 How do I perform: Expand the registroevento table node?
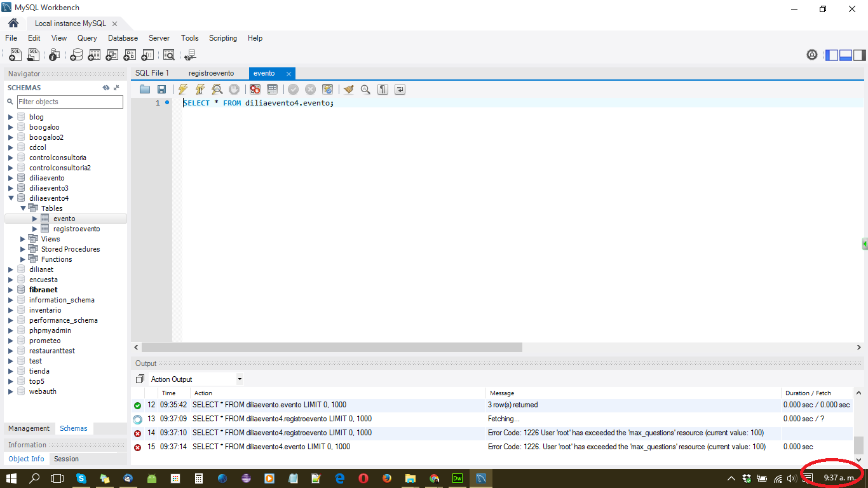coord(35,229)
